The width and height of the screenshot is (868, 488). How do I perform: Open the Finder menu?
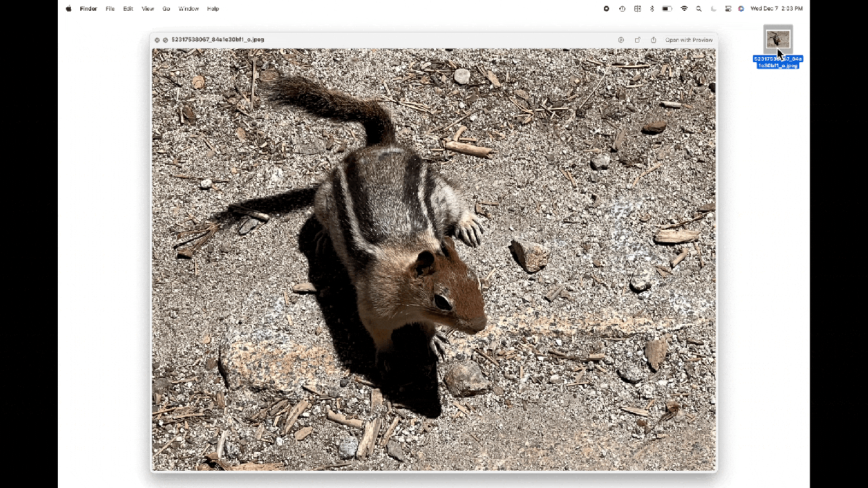click(x=88, y=9)
